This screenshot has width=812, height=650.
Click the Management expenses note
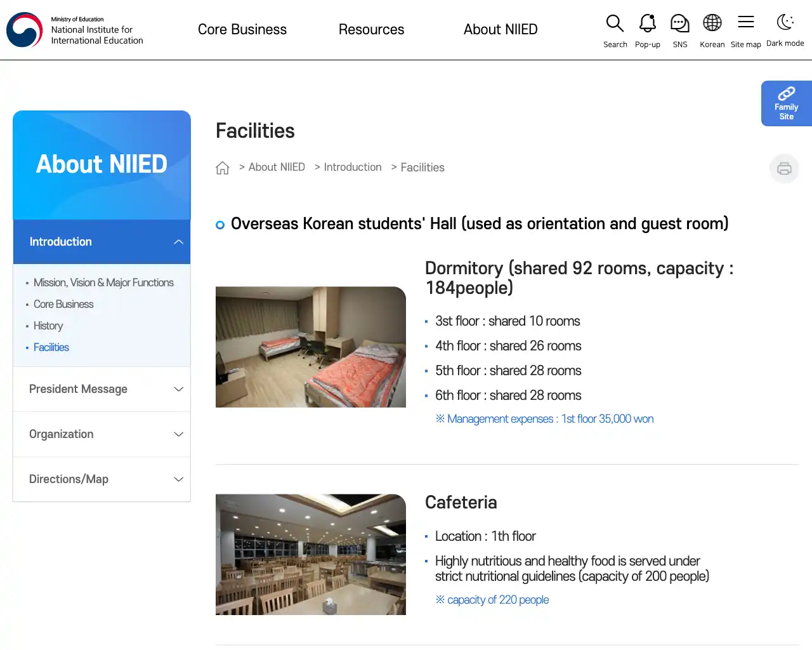[544, 419]
